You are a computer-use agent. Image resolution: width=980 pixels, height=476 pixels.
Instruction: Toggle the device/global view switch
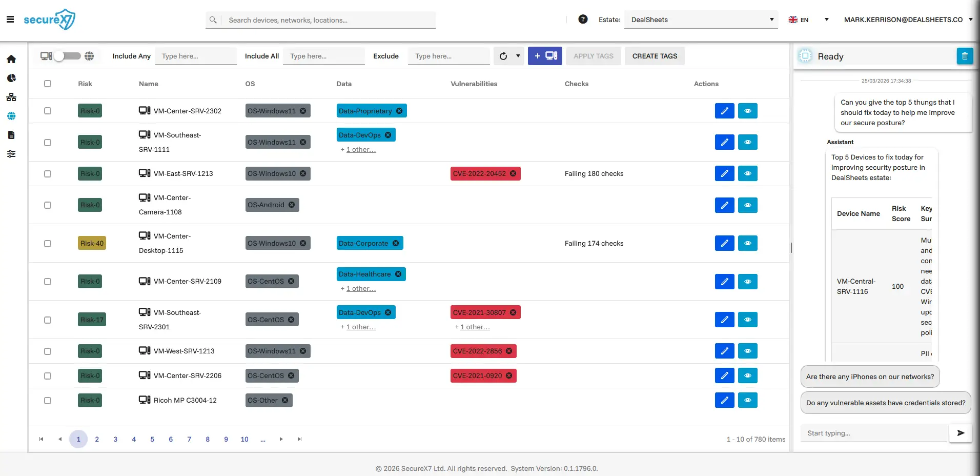[68, 56]
